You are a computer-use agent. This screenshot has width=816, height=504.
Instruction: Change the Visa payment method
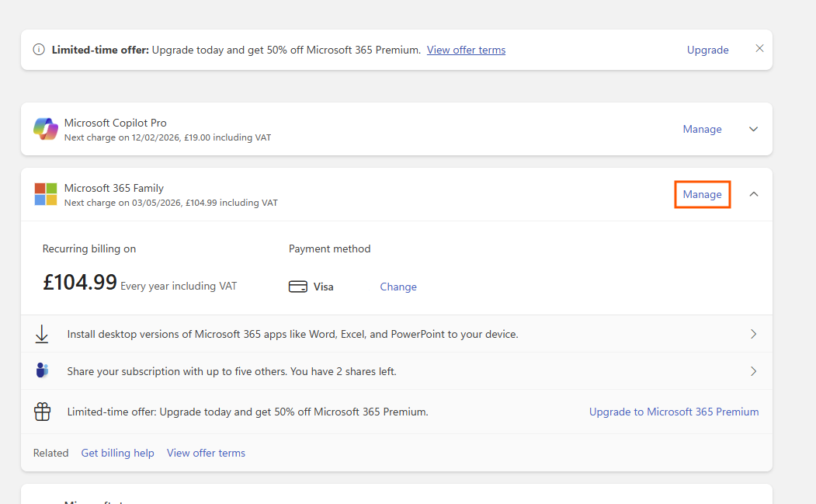398,287
